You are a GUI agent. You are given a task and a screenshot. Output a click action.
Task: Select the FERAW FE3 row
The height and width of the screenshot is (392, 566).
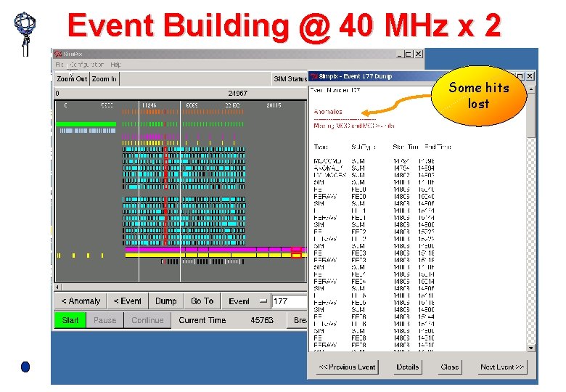(374, 261)
